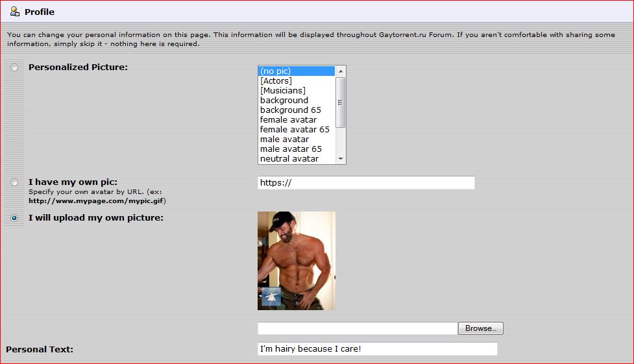Click the avatar URL field containing https://
The image size is (634, 364).
tap(365, 183)
